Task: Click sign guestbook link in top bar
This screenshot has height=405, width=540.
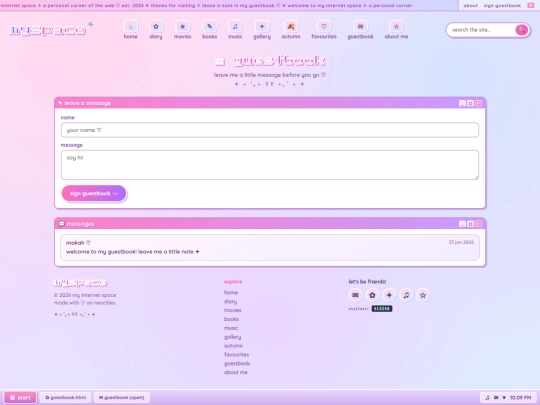Action: click(502, 6)
